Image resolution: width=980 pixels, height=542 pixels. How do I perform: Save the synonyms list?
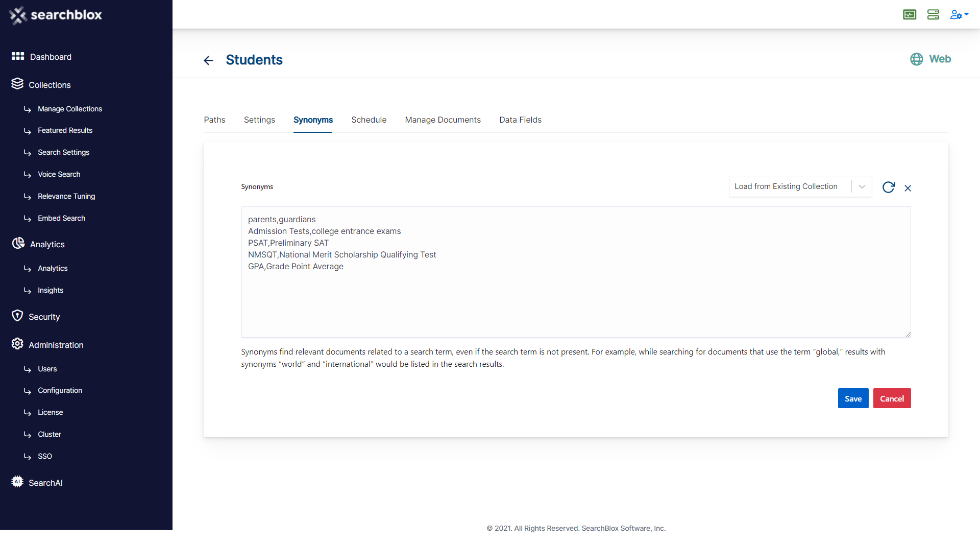tap(853, 398)
